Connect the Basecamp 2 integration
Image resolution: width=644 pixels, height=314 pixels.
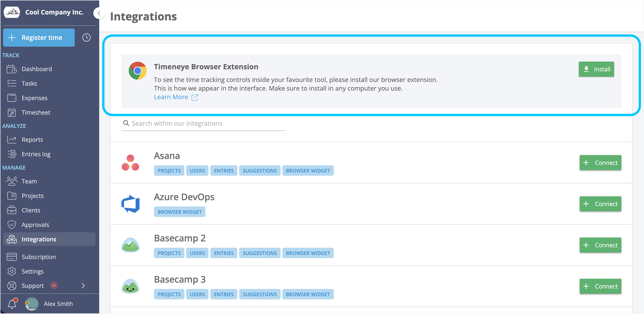point(600,245)
